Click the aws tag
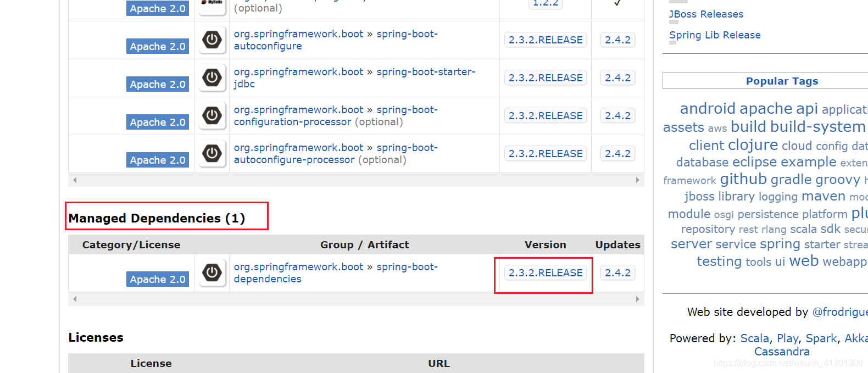Image resolution: width=868 pixels, height=373 pixels. coord(717,129)
